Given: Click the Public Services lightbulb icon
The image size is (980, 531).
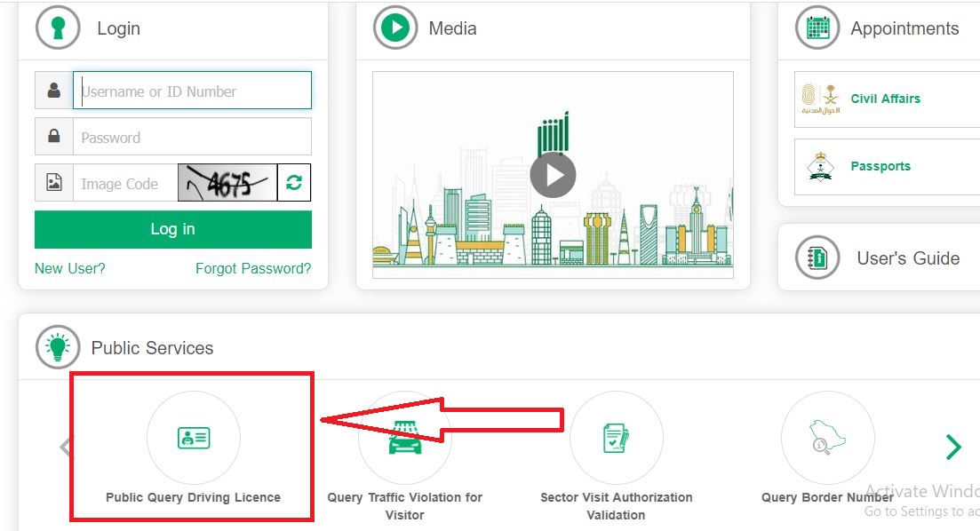Looking at the screenshot, I should point(58,347).
